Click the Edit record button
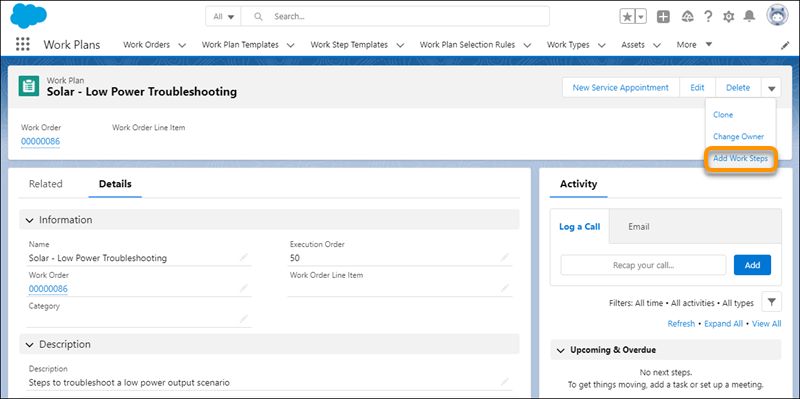 (697, 88)
